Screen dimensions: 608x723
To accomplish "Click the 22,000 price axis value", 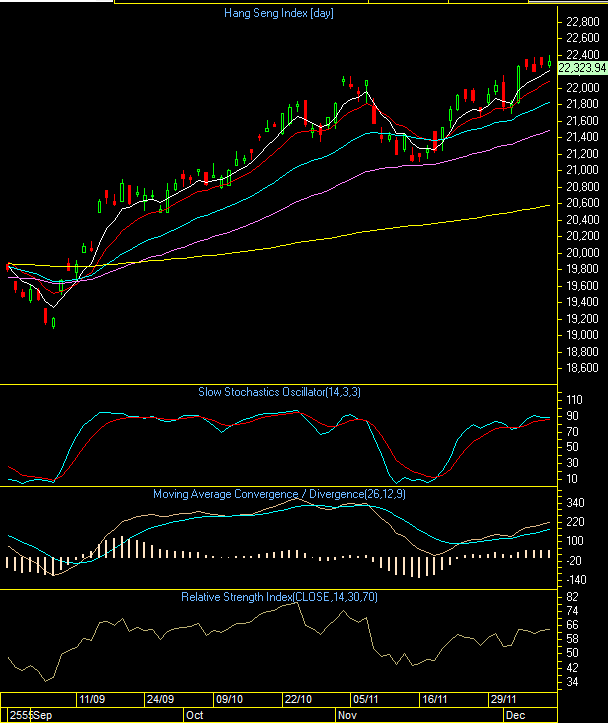I will click(583, 88).
